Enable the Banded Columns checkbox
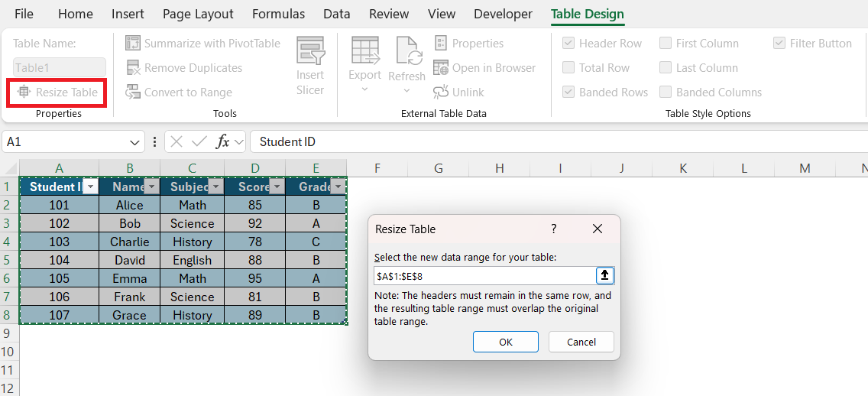 click(666, 92)
